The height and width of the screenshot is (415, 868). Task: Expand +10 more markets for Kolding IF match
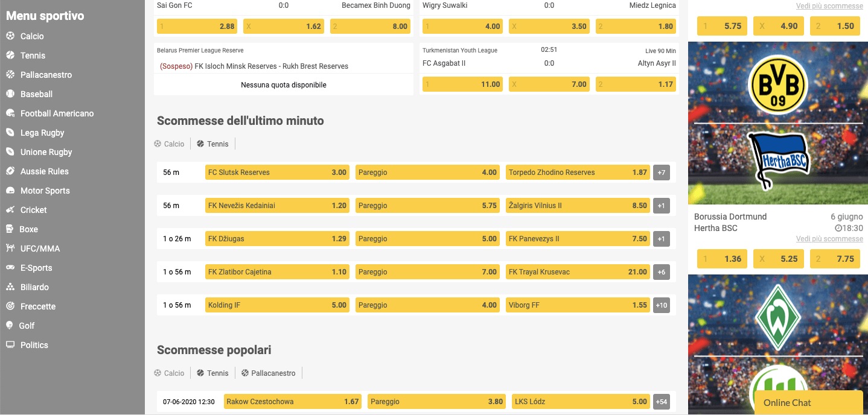pos(661,305)
